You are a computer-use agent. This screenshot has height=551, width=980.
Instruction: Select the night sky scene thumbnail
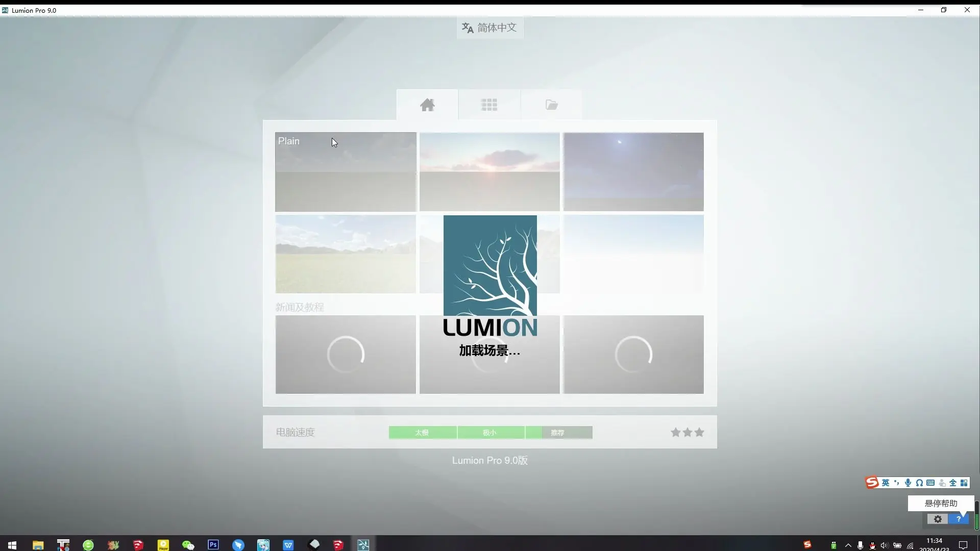(633, 172)
